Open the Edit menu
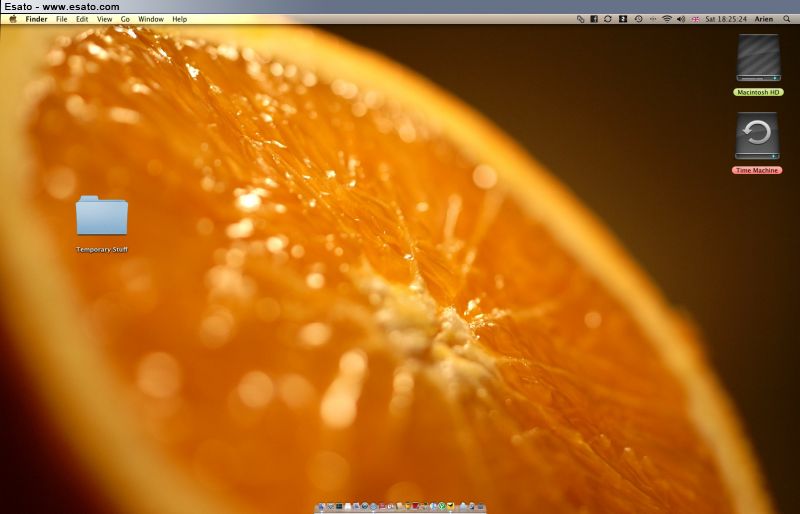The height and width of the screenshot is (514, 800). (x=82, y=19)
